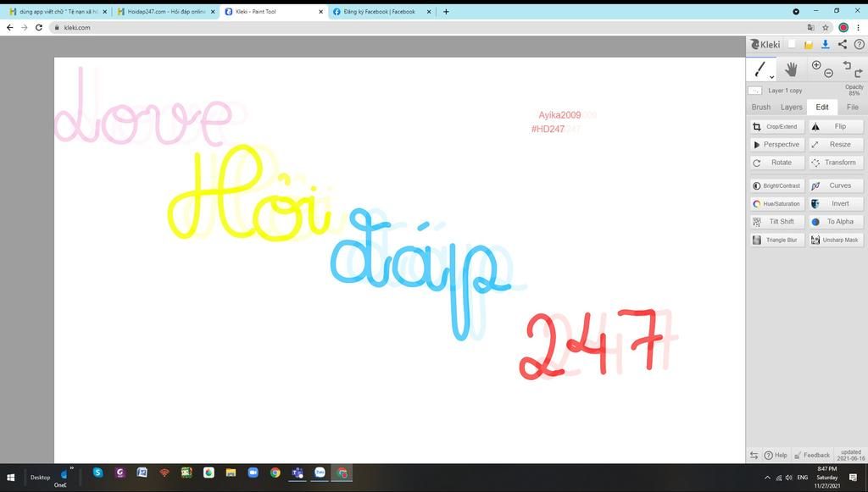The height and width of the screenshot is (492, 868).
Task: Open the Feedback link
Action: [811, 455]
